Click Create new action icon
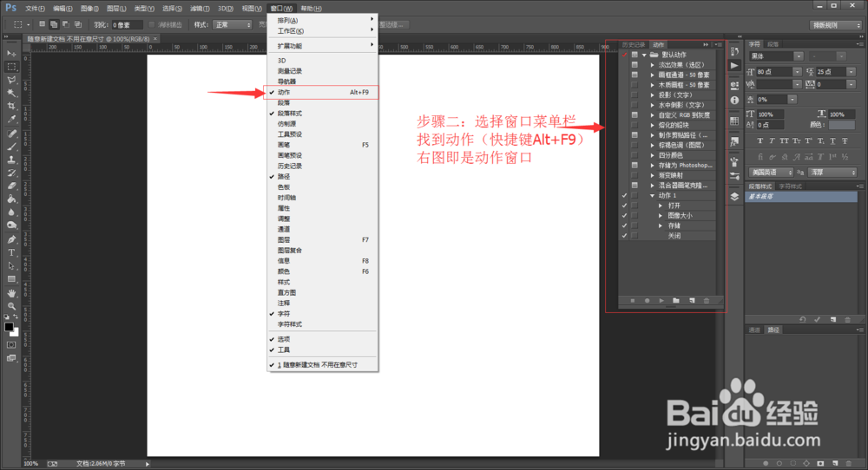The image size is (868, 470). coord(692,301)
